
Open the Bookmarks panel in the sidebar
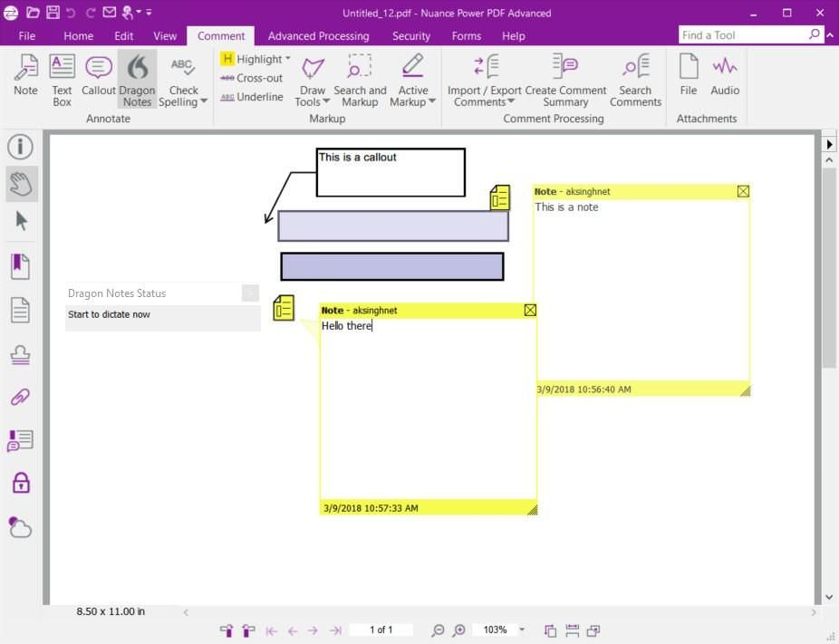20,265
